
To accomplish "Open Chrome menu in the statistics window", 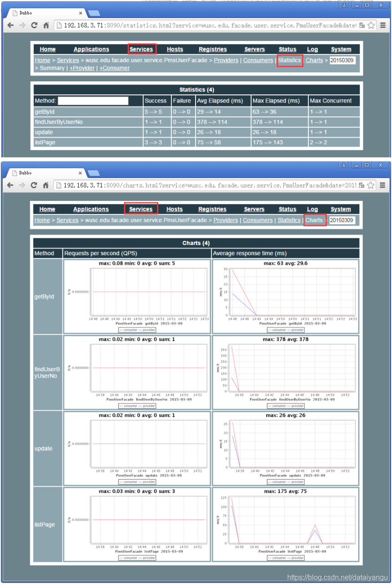I will 383,26.
